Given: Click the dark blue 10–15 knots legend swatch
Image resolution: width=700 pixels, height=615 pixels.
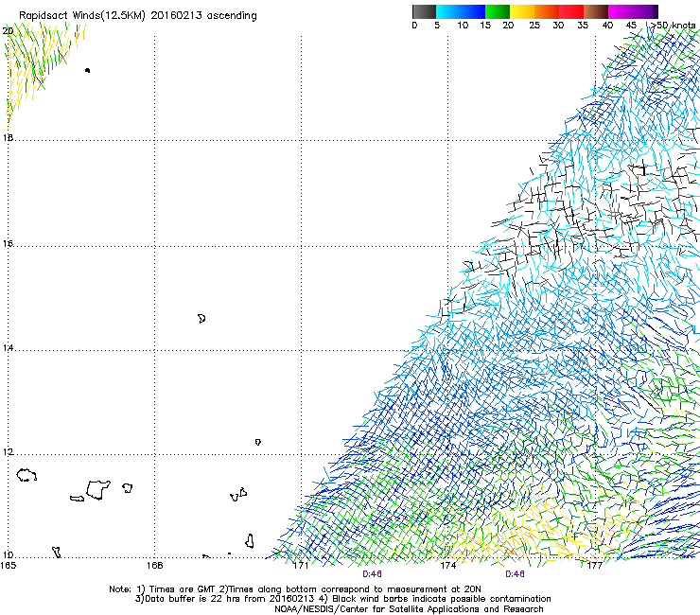Looking at the screenshot, I should click(473, 11).
